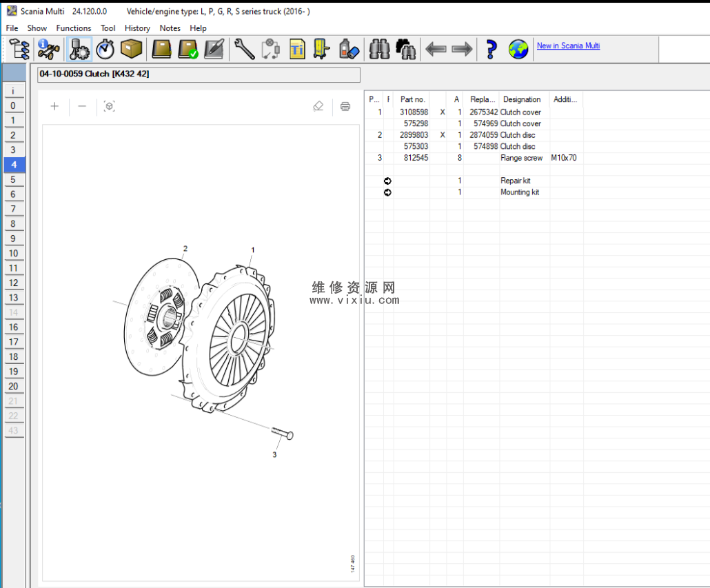
Task: Select main group 17 tab
Action: (x=14, y=342)
